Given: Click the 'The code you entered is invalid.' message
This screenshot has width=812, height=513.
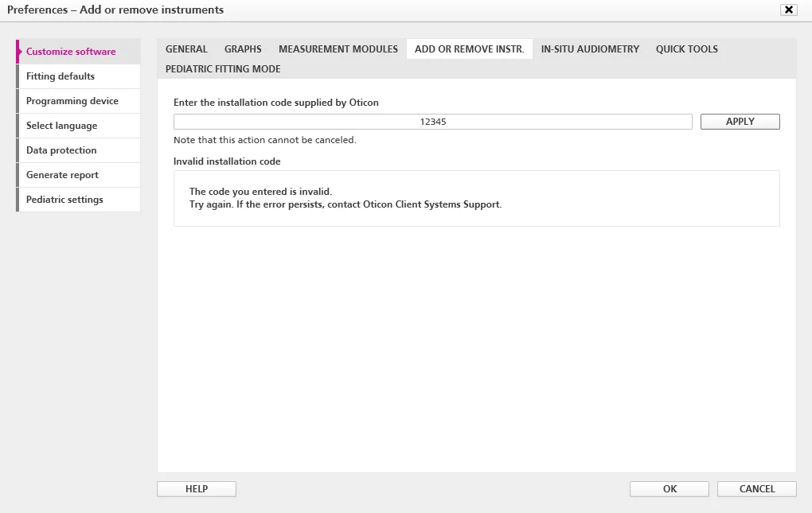Looking at the screenshot, I should coord(260,192).
